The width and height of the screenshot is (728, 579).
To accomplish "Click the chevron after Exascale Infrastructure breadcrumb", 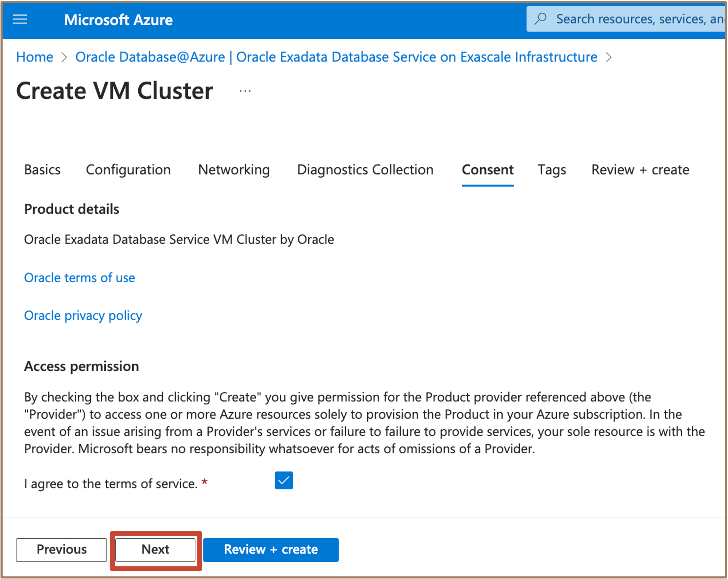I will (x=609, y=57).
